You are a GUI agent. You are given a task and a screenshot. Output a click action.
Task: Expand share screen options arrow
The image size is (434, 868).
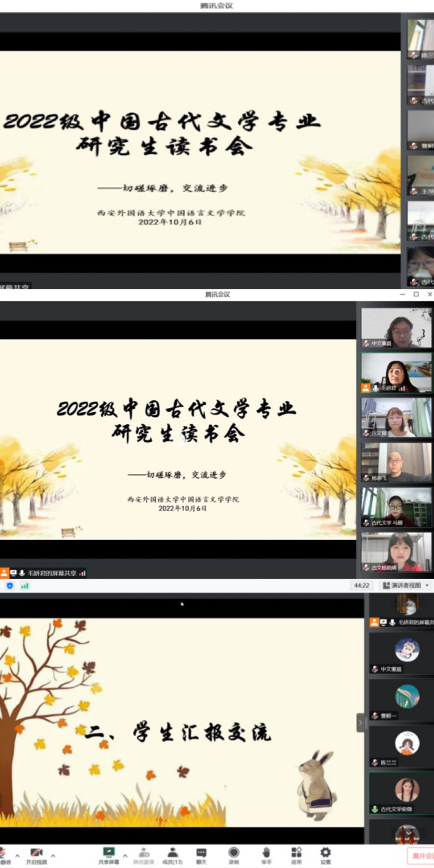click(125, 856)
